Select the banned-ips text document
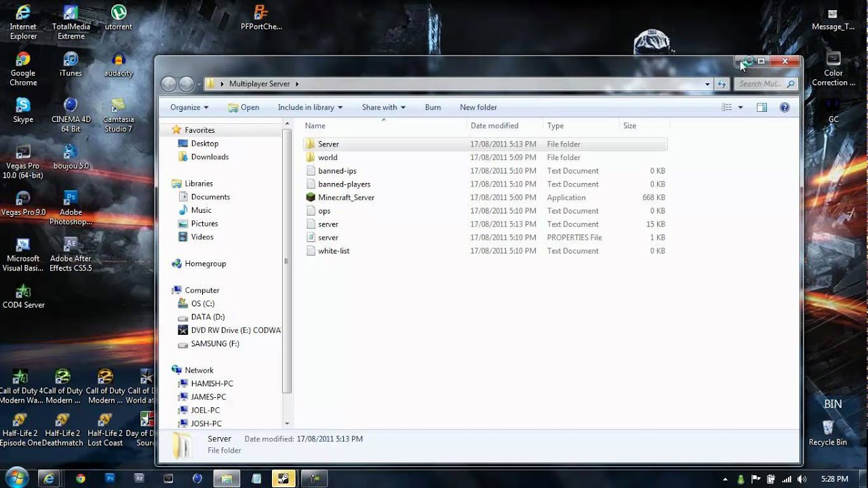This screenshot has width=868, height=488. coord(485,171)
